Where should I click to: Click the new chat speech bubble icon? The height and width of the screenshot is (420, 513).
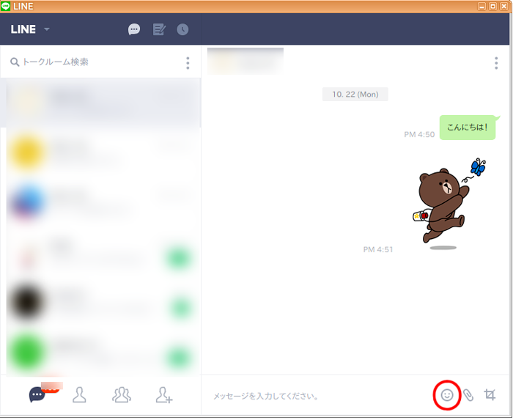[x=134, y=29]
